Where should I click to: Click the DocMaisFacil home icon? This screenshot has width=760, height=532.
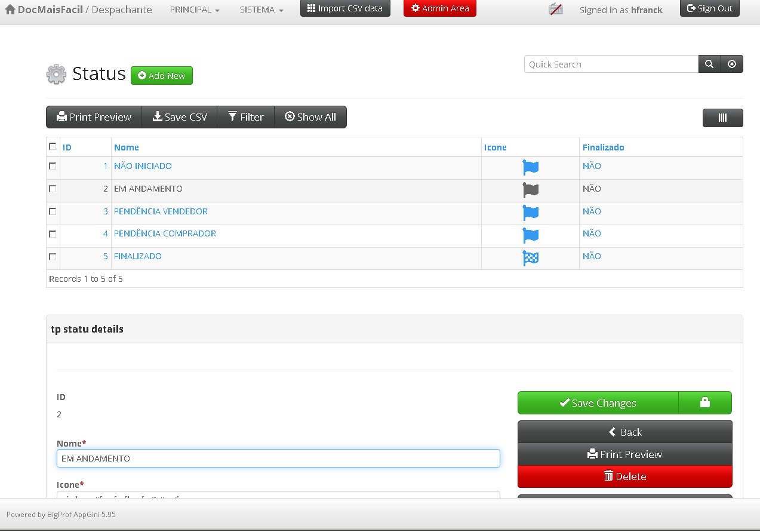click(x=10, y=10)
